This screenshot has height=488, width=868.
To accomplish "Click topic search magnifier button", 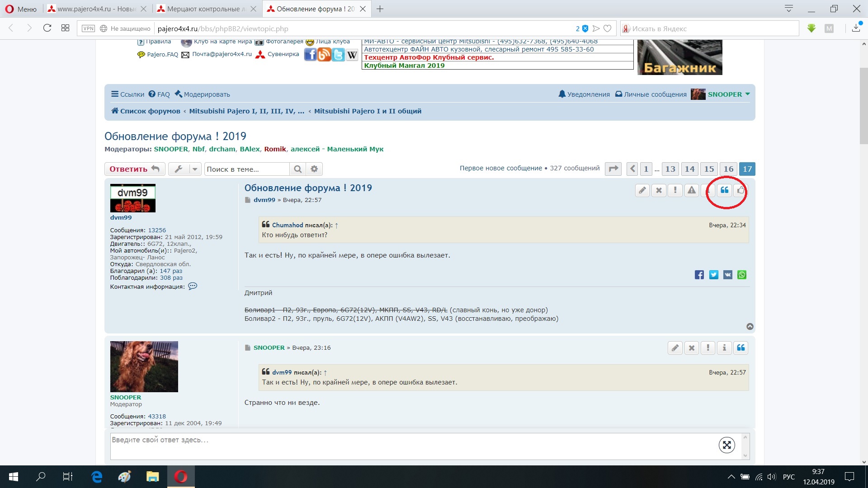I will [297, 169].
